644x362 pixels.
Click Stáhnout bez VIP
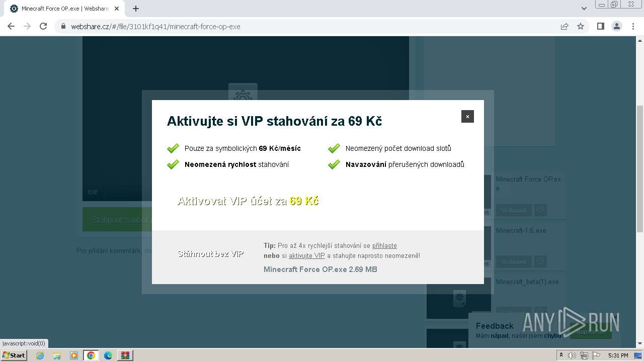(x=211, y=254)
